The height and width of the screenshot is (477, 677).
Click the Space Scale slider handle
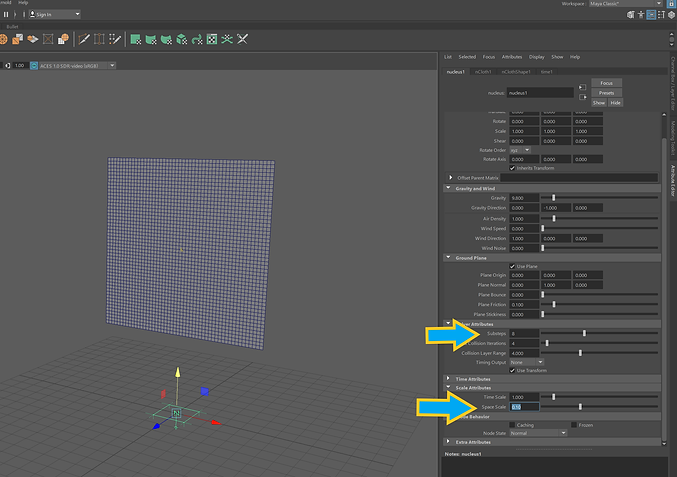pos(580,407)
